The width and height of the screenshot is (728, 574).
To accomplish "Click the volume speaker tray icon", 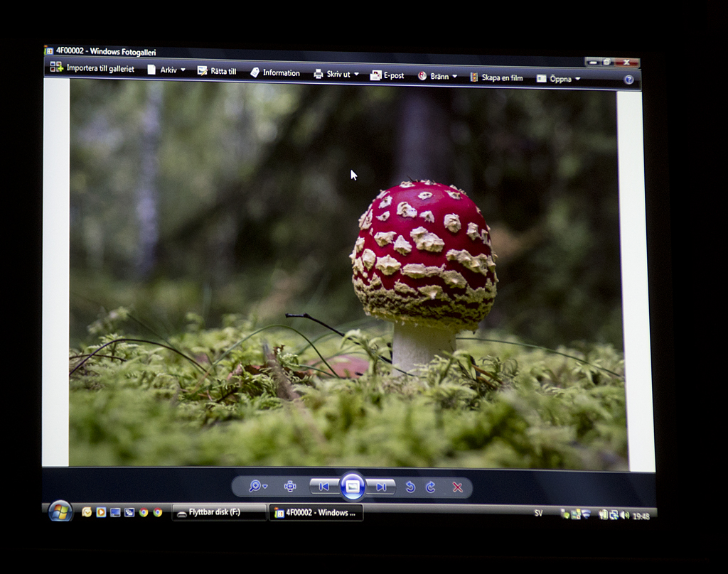I will 624,515.
